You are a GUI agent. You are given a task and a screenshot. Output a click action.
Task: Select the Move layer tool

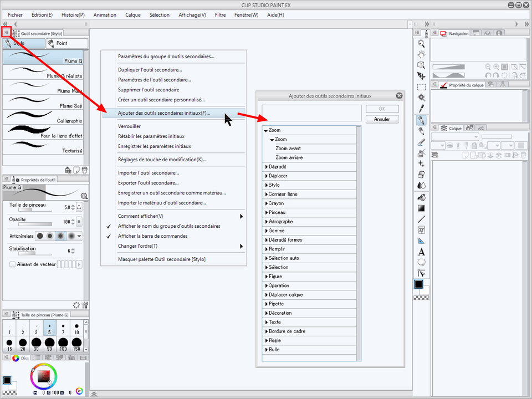click(x=421, y=76)
